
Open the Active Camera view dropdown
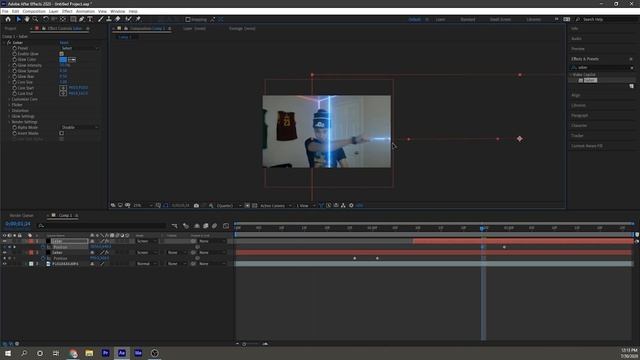276,205
